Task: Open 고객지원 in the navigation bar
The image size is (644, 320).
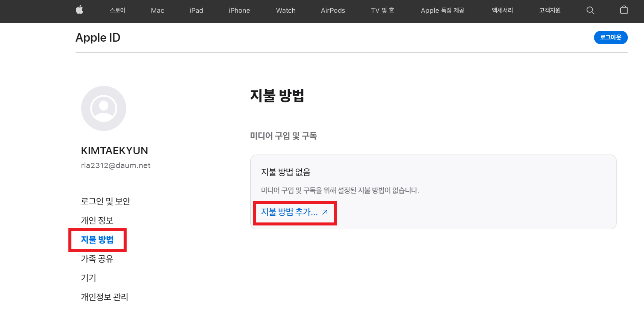Action: (x=550, y=11)
